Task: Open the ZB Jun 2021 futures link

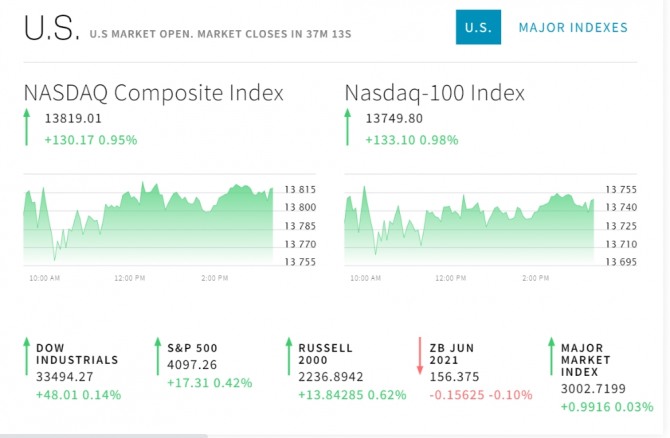Action: [x=451, y=354]
